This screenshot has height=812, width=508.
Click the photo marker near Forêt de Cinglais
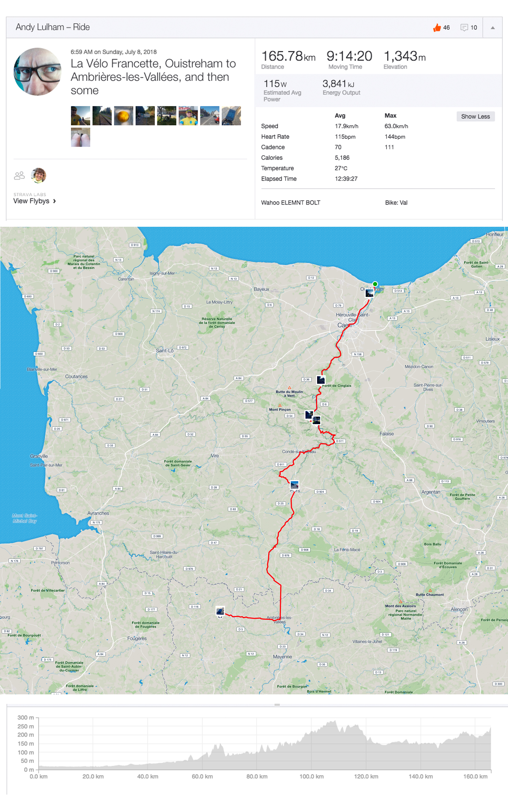321,380
